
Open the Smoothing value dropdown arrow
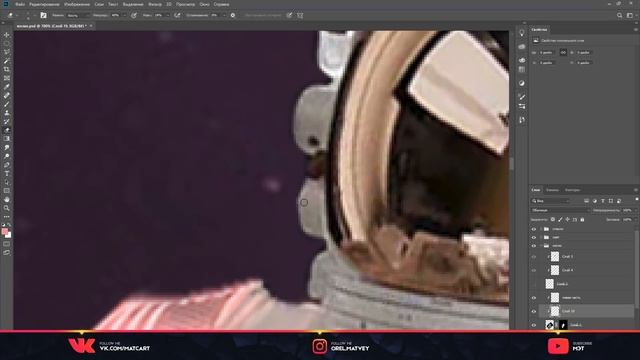pyautogui.click(x=224, y=16)
